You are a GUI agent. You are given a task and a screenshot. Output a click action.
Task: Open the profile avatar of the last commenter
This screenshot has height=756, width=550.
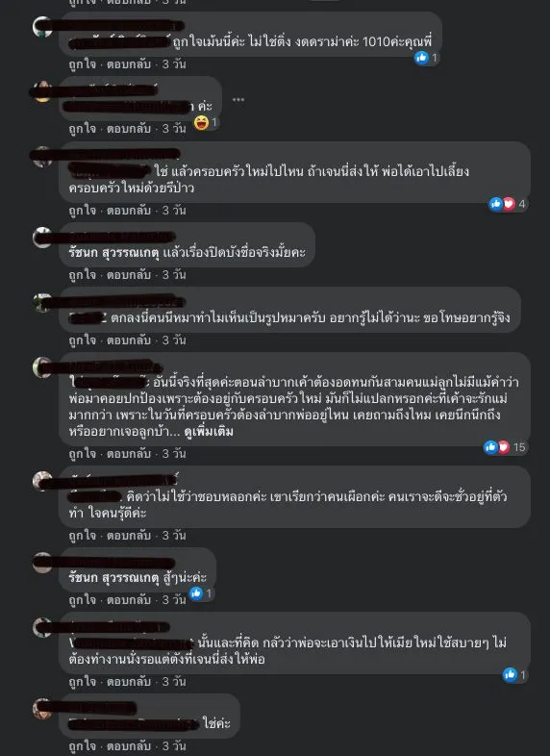pos(42,709)
